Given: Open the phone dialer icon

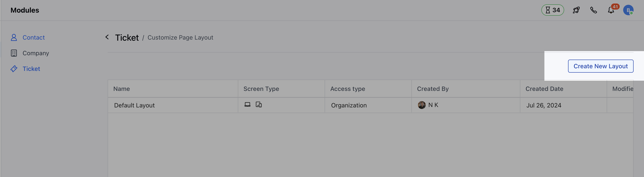Looking at the screenshot, I should pos(593,10).
